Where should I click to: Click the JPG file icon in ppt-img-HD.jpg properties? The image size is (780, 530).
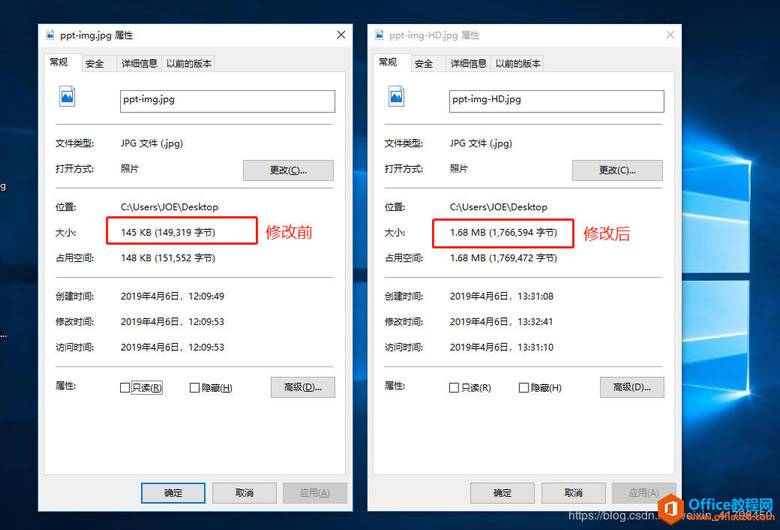(396, 96)
